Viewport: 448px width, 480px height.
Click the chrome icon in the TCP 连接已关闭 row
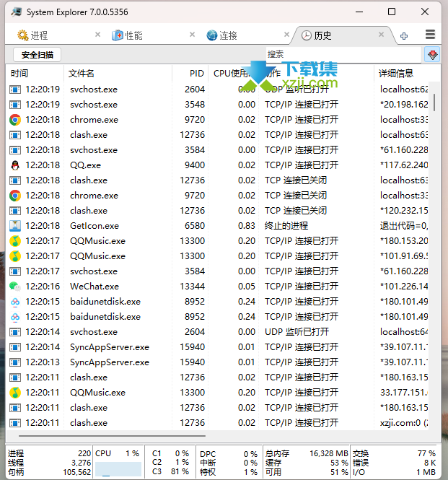tap(15, 196)
